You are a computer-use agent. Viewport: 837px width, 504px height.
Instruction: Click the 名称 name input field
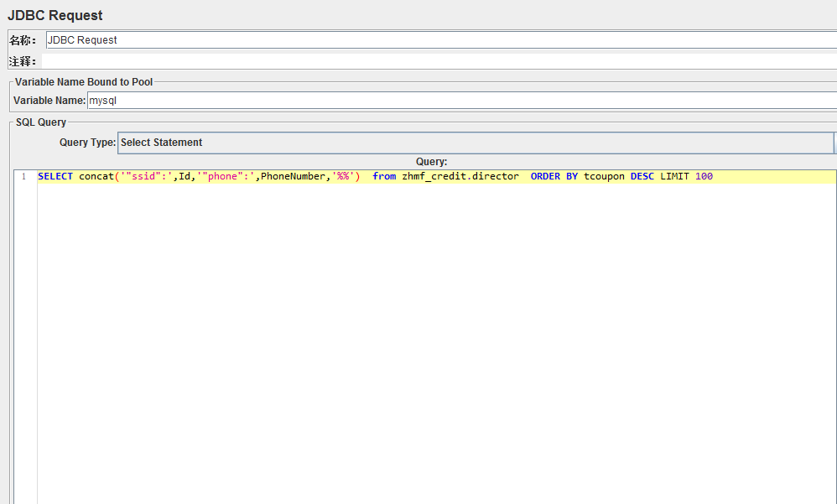click(441, 40)
